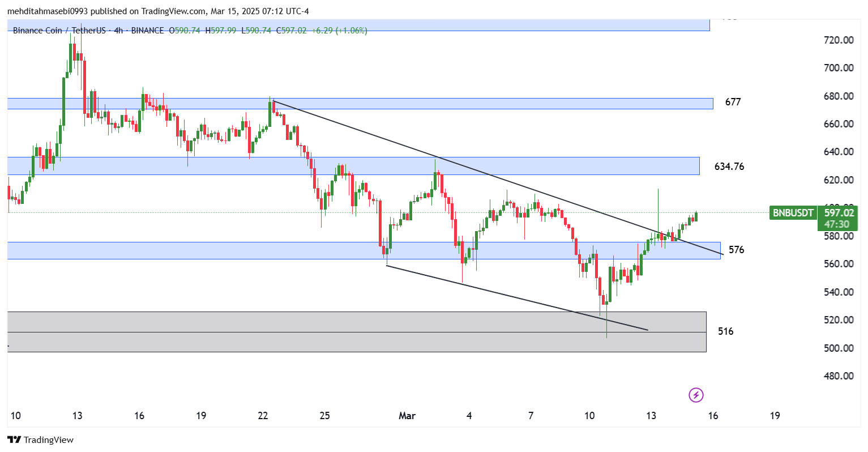
Task: Click the 640.00 price axis label
Action: (839, 152)
